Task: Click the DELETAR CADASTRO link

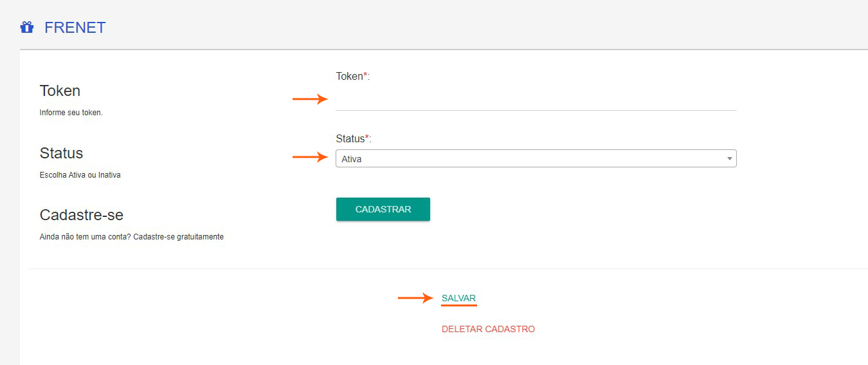Action: click(x=488, y=329)
